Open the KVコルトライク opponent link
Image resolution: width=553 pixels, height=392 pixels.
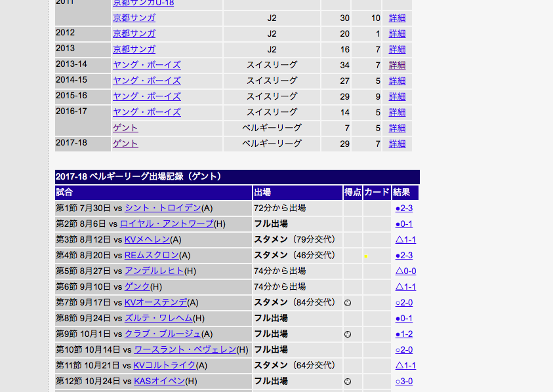pos(165,366)
